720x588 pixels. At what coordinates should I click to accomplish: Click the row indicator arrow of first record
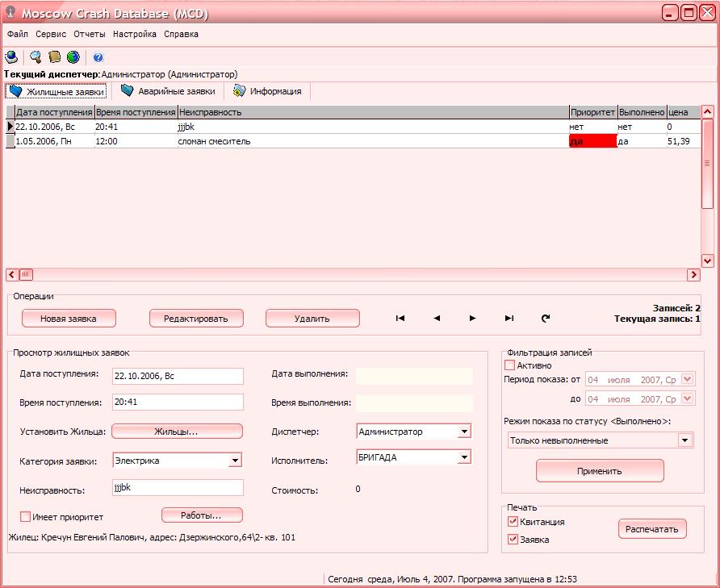coord(10,126)
